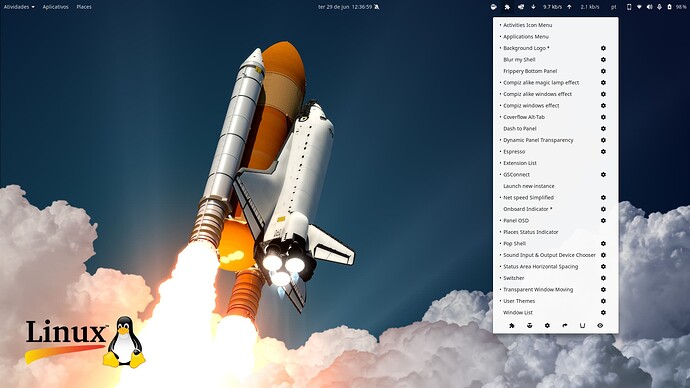Open the pt keyboard layout indicator
The image size is (690, 388).
click(x=613, y=7)
